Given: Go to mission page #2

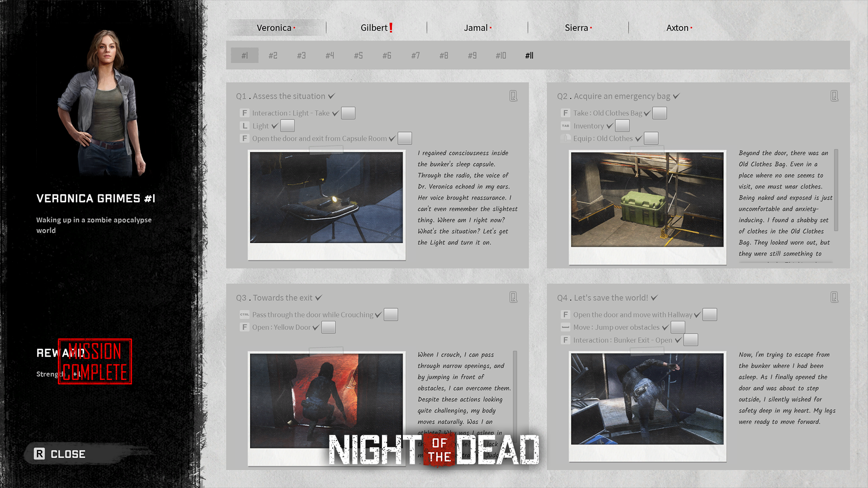Looking at the screenshot, I should (273, 55).
